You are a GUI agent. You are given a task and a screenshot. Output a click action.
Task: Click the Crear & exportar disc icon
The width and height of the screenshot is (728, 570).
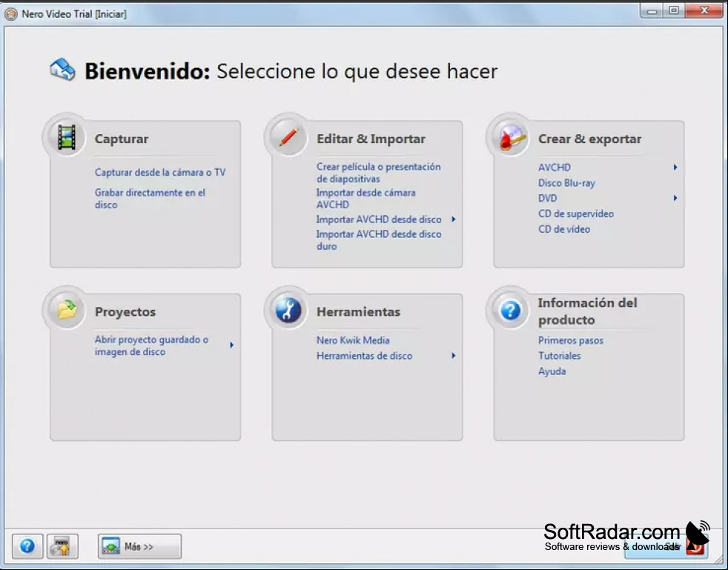point(511,137)
